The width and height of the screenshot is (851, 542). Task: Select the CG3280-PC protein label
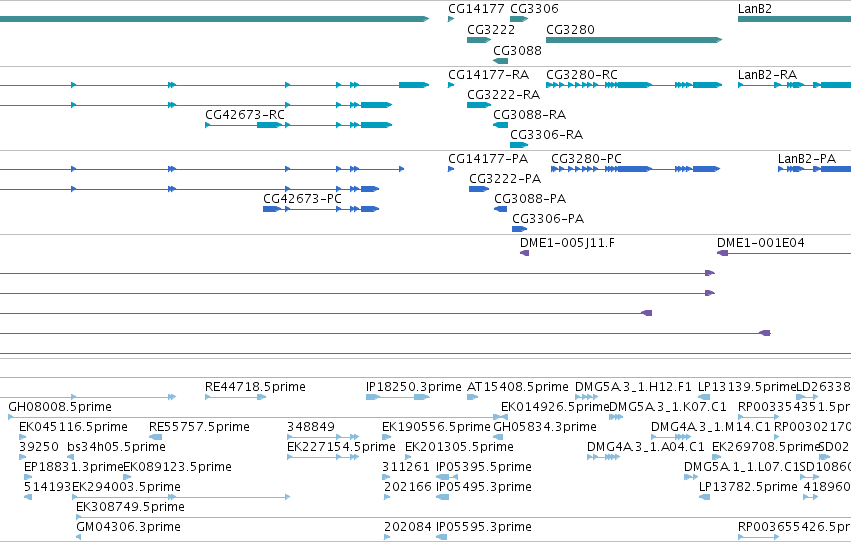586,158
